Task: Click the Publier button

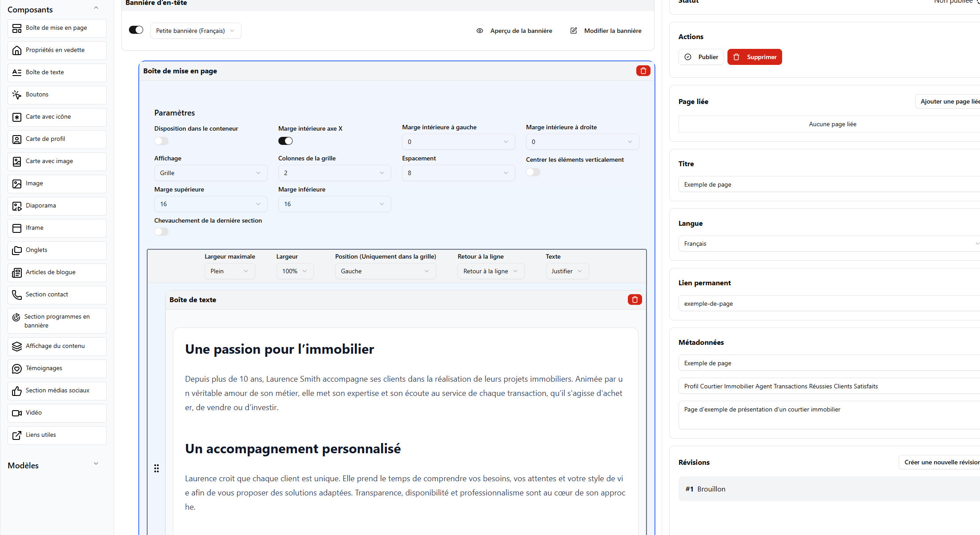Action: click(x=701, y=57)
